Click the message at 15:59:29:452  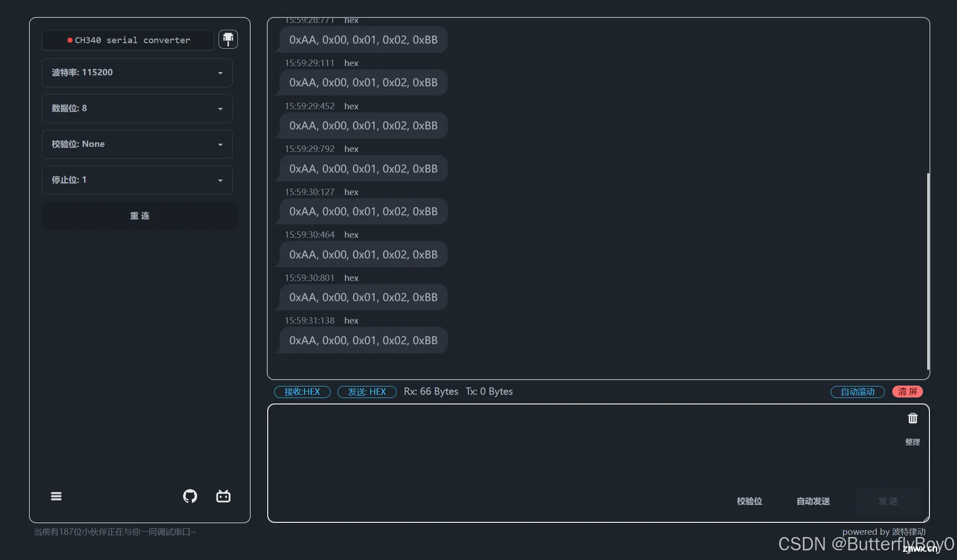pyautogui.click(x=363, y=126)
